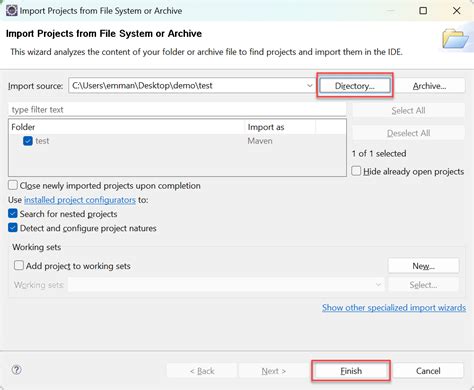This screenshot has height=390, width=474.
Task: Click the Eclipse icon in title bar
Action: [x=12, y=10]
